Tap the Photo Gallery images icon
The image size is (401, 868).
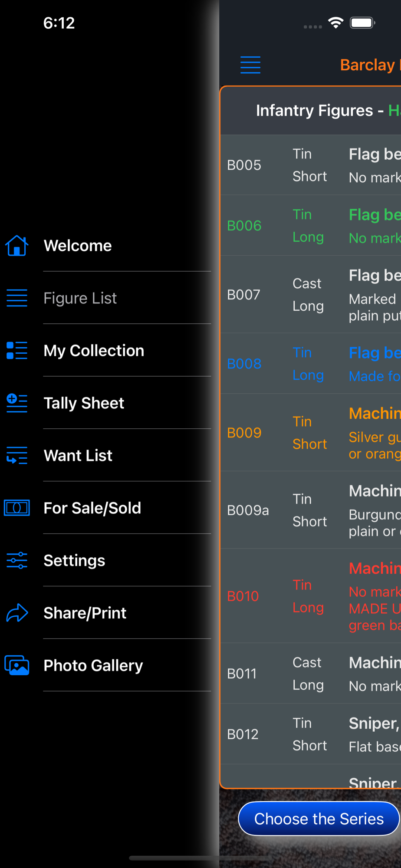(x=17, y=665)
